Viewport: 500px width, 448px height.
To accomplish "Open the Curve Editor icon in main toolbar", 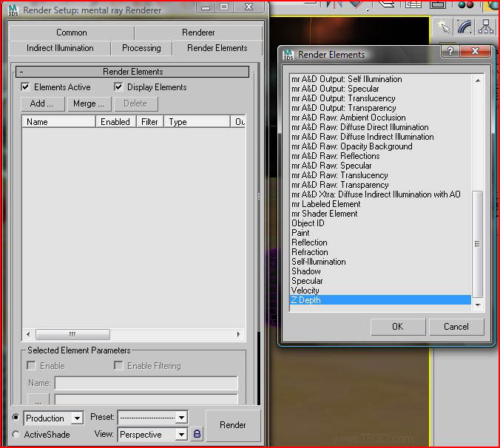I will point(413,4).
